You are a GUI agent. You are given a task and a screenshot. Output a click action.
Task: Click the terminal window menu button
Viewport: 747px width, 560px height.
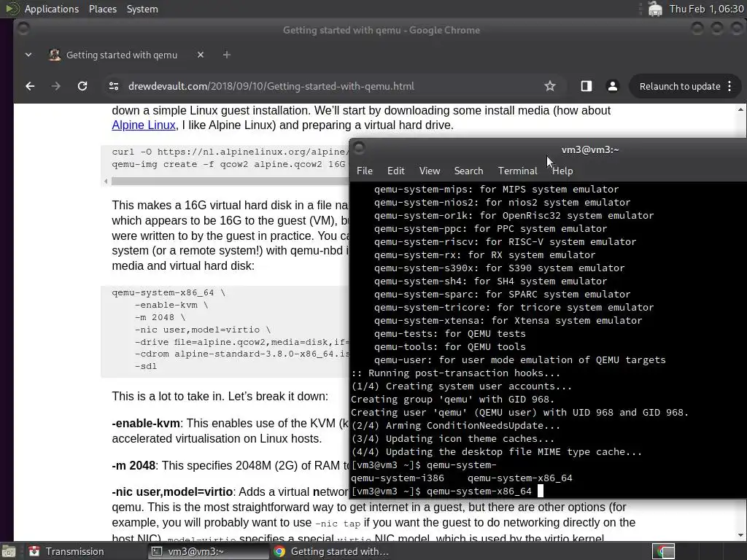pyautogui.click(x=360, y=149)
